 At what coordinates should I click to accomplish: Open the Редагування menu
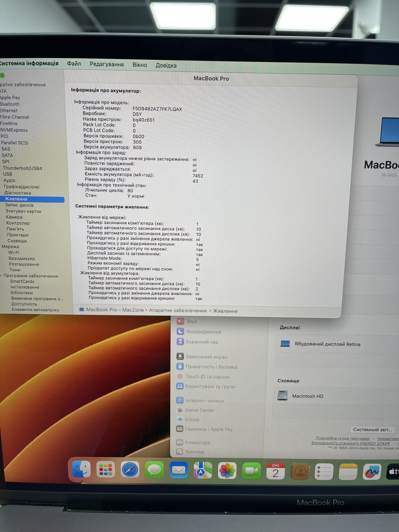(x=107, y=64)
